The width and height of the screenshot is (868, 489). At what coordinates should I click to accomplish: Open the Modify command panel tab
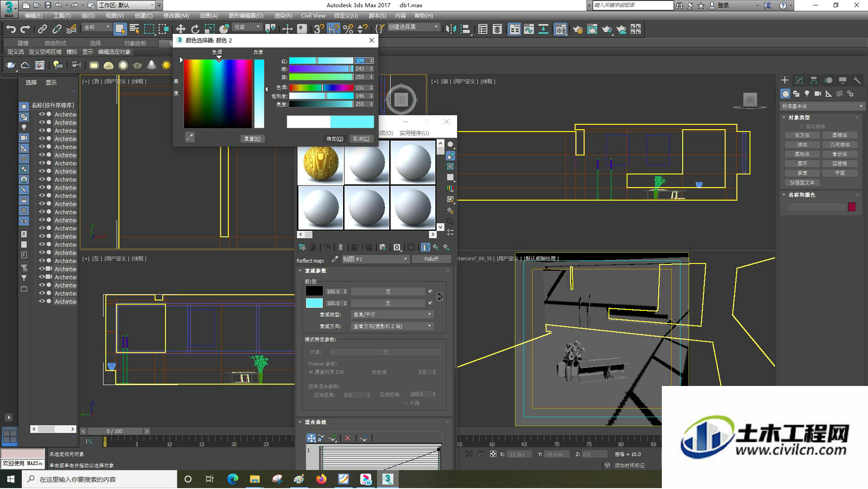pos(799,80)
